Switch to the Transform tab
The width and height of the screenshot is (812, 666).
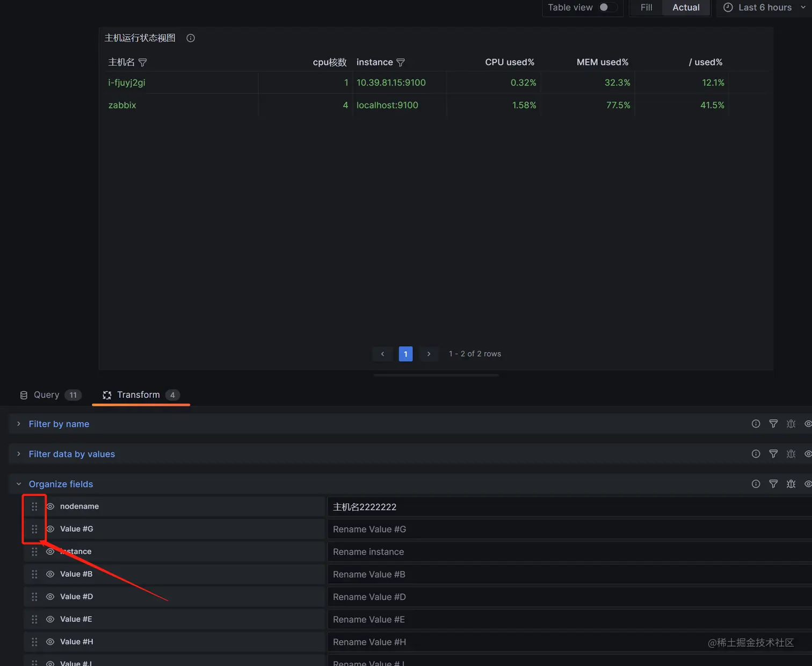[x=141, y=395]
